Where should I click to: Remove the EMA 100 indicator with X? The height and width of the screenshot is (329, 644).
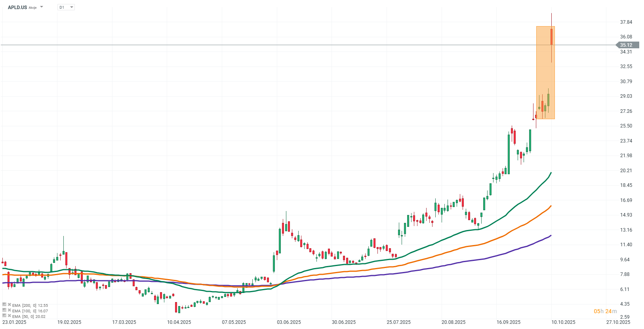(x=10, y=310)
